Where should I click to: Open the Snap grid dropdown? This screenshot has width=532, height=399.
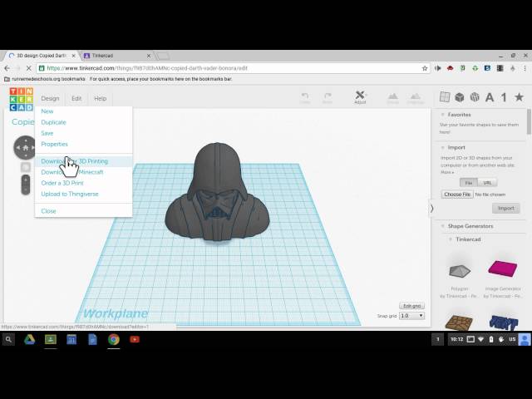point(411,316)
